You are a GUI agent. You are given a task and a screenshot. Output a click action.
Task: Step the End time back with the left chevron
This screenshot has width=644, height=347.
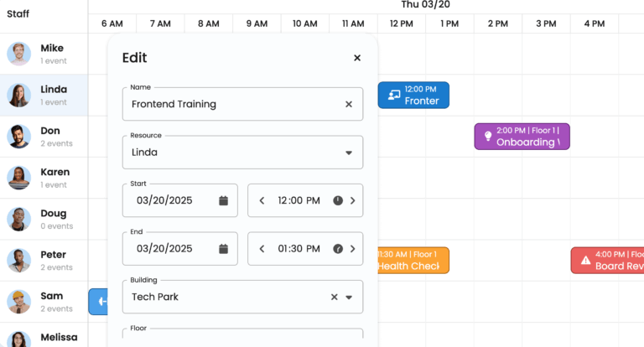click(x=262, y=249)
